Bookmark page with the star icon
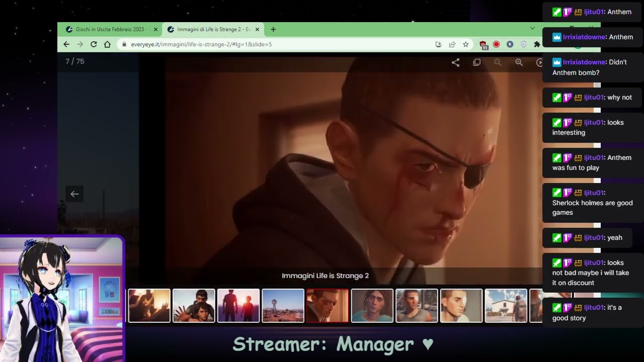Viewport: 644px width, 362px height. 466,44
